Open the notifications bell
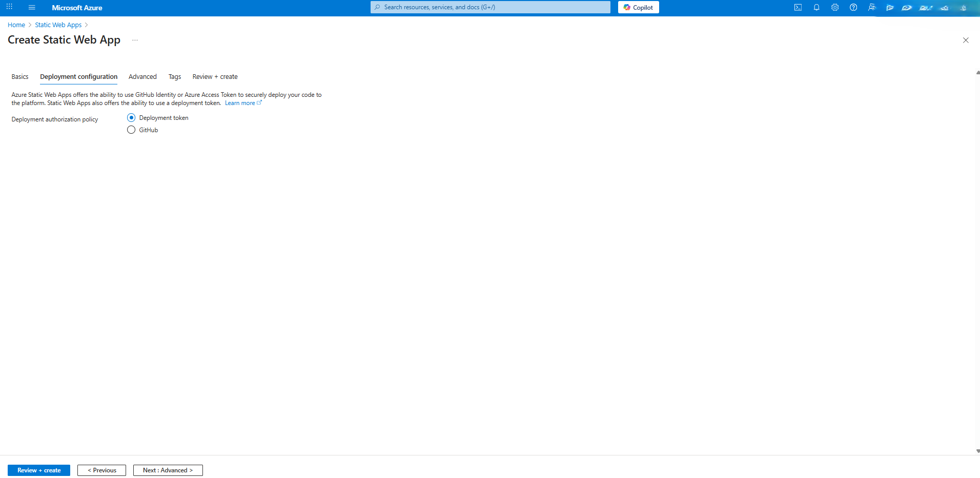Viewport: 980px width, 478px height. click(816, 8)
